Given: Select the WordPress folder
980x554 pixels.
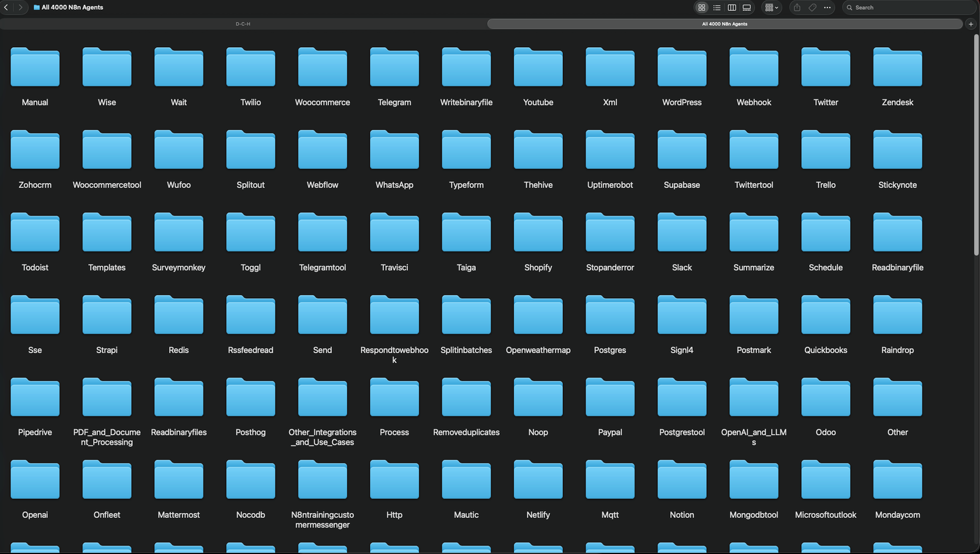Looking at the screenshot, I should tap(682, 67).
